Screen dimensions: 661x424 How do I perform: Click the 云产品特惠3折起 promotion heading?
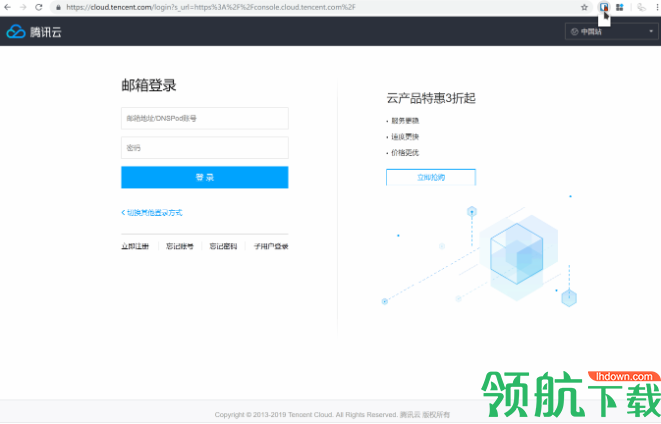pyautogui.click(x=431, y=98)
